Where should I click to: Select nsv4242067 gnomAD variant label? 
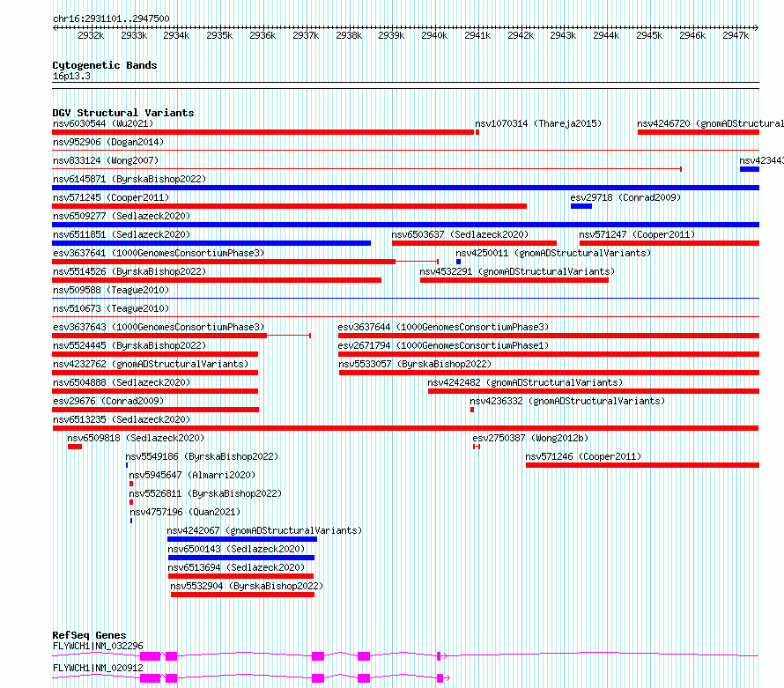pyautogui.click(x=264, y=530)
